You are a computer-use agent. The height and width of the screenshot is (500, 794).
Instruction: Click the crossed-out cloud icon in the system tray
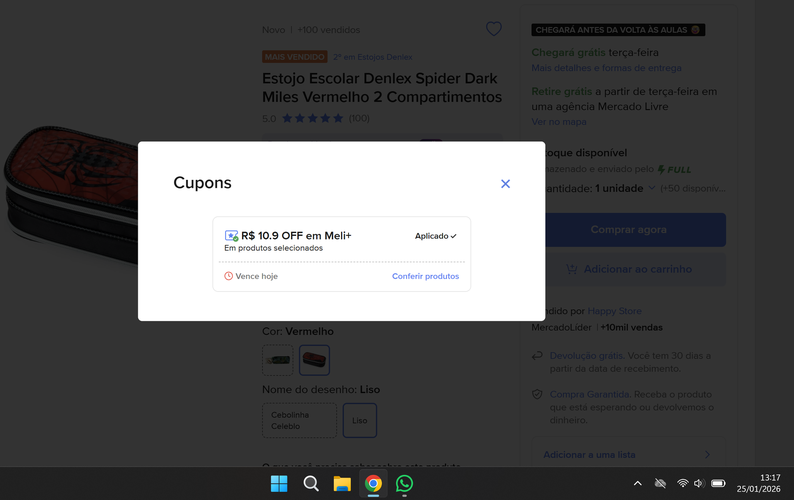pyautogui.click(x=660, y=483)
